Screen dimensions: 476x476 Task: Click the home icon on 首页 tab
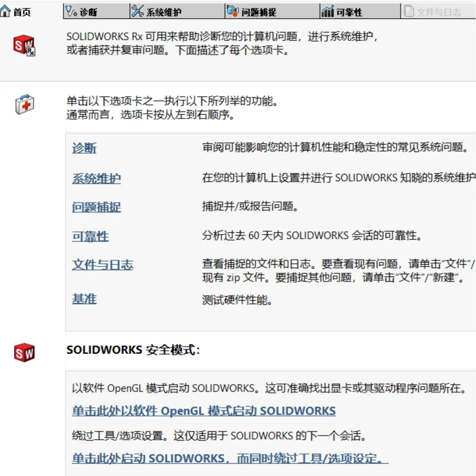point(6,11)
